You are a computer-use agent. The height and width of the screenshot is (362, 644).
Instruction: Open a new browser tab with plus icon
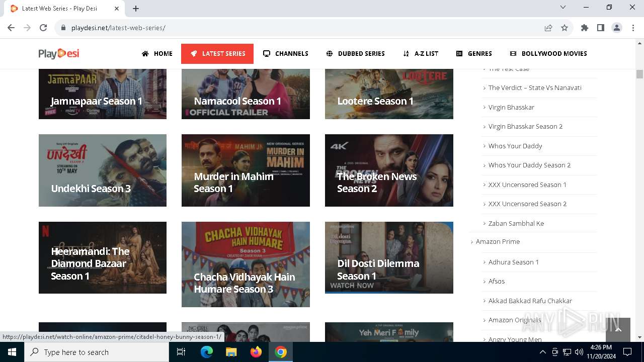click(x=136, y=9)
